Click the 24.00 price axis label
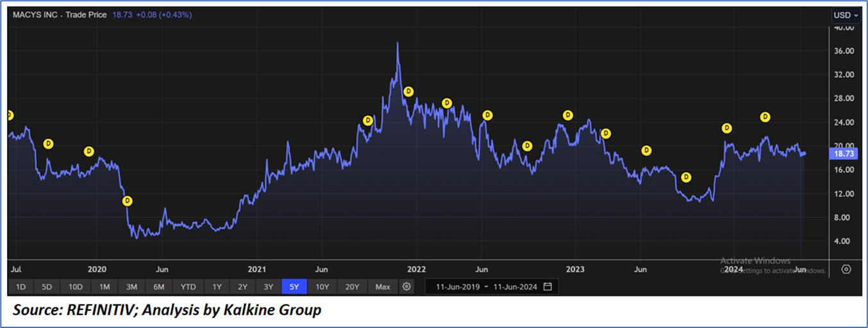868x328 pixels. [842, 123]
